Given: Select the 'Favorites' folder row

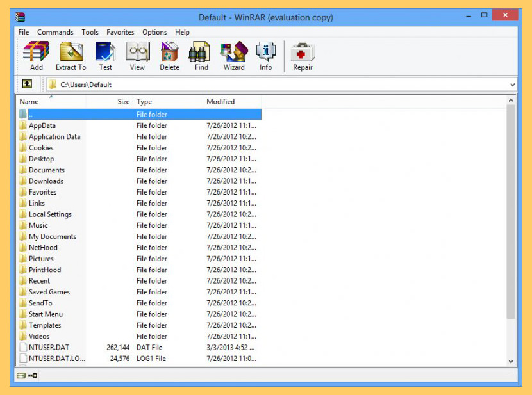Looking at the screenshot, I should 139,192.
